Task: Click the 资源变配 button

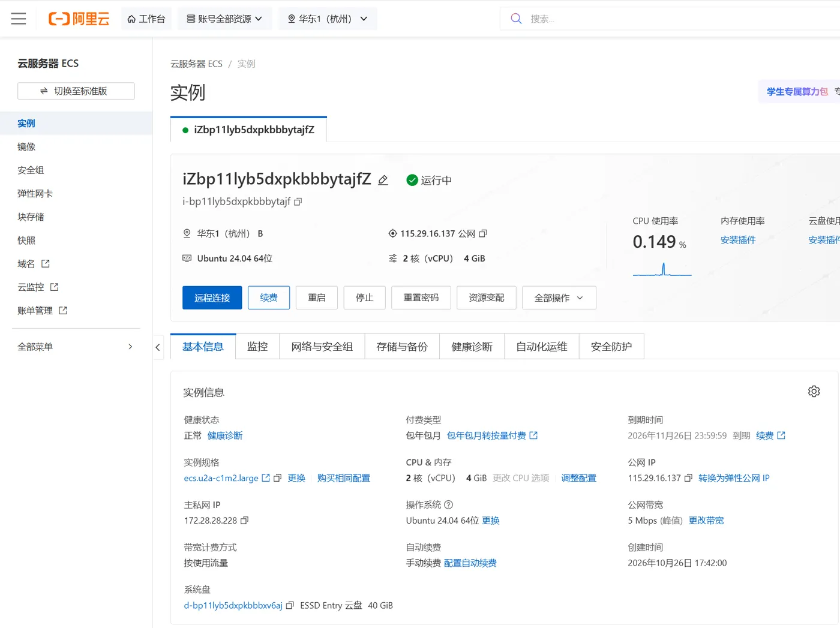Action: (487, 298)
